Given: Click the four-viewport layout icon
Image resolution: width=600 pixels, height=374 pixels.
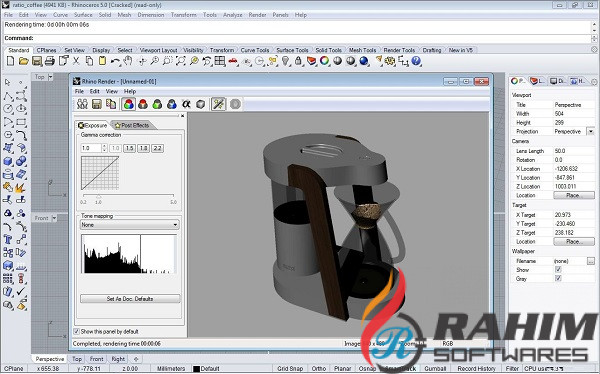Looking at the screenshot, I should 220,61.
